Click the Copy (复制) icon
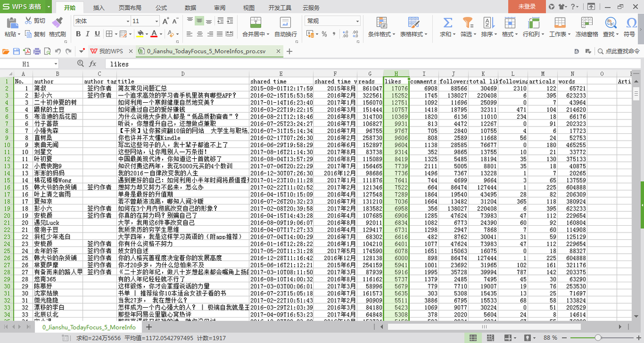The width and height of the screenshot is (644, 343). point(28,34)
